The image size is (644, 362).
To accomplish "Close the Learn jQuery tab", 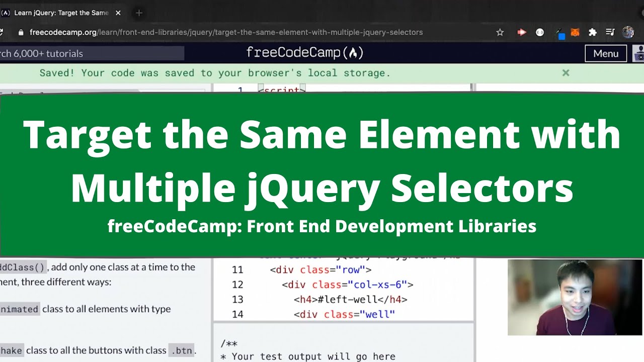I will click(119, 13).
